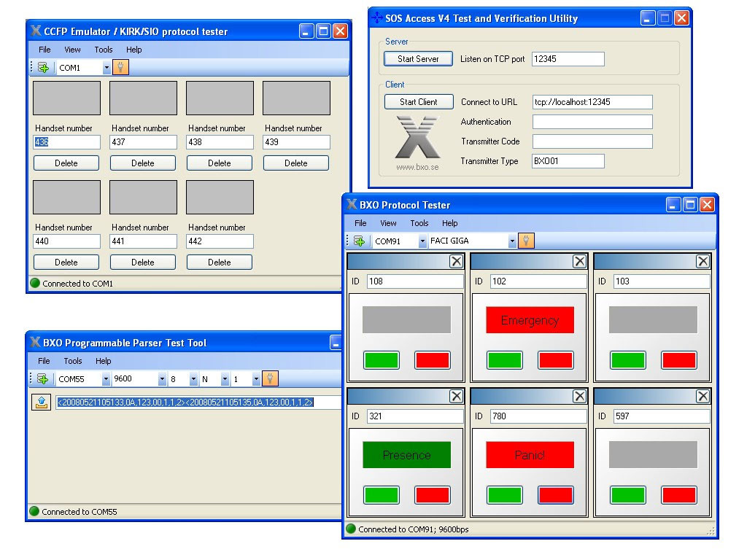747x560 pixels.
Task: Click green status indicator in BXO Protocol Tester status bar
Action: pos(351,529)
